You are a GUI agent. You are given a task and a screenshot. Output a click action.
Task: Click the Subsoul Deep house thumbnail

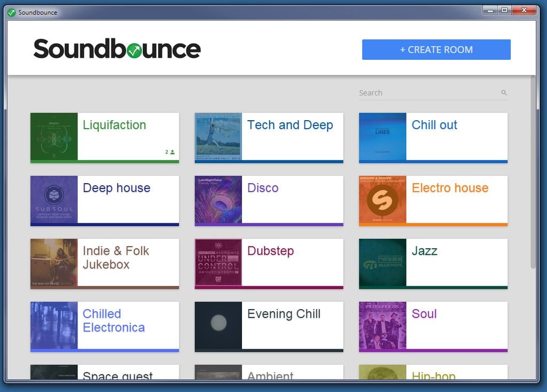click(54, 200)
